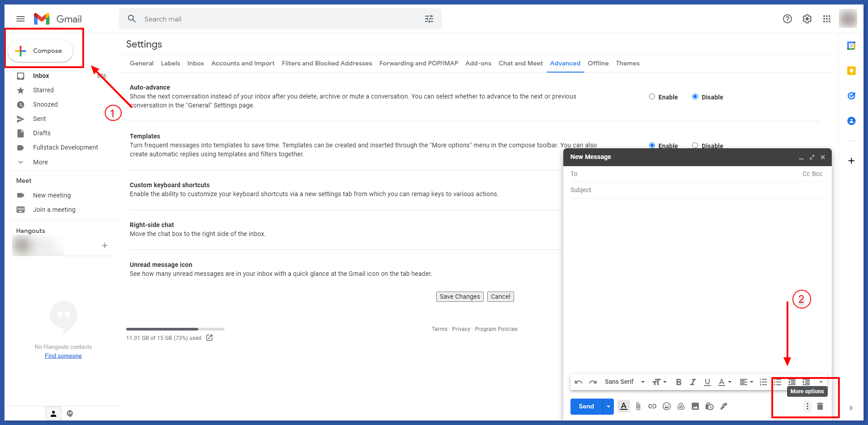The height and width of the screenshot is (425, 868).
Task: Select Enable for Templates
Action: click(x=652, y=146)
